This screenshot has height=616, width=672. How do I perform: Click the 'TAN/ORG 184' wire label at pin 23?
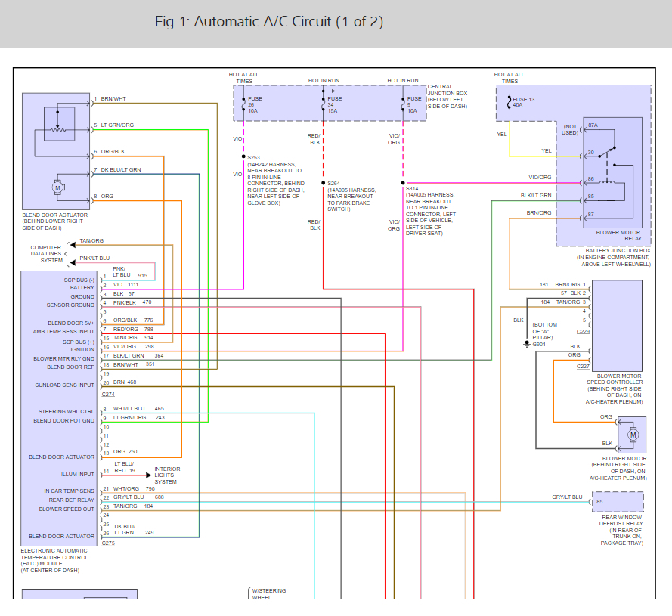133,506
